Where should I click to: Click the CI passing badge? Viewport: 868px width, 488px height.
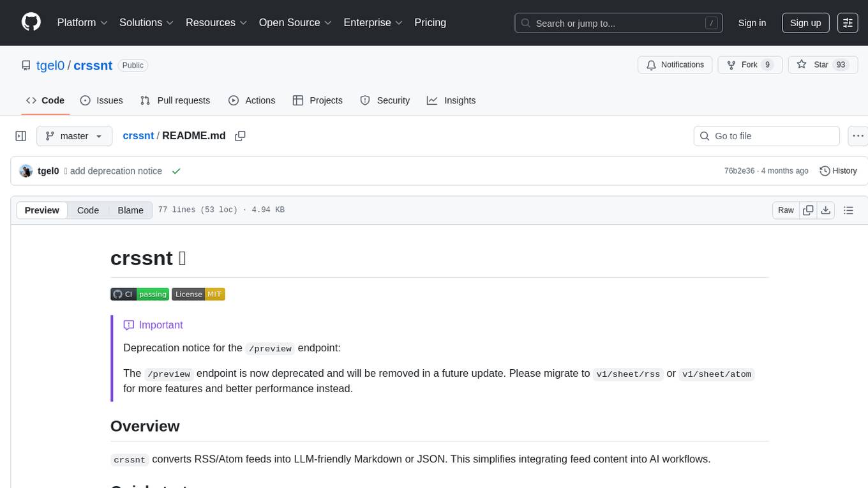pos(140,294)
